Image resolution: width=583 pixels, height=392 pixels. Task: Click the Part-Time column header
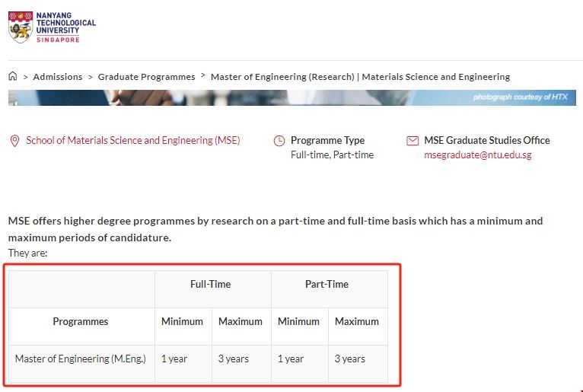[327, 284]
